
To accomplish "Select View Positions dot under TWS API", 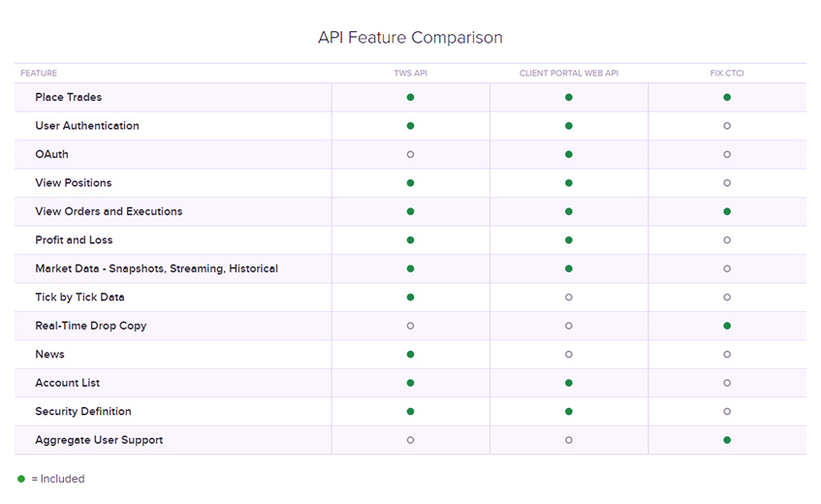I will click(x=411, y=183).
